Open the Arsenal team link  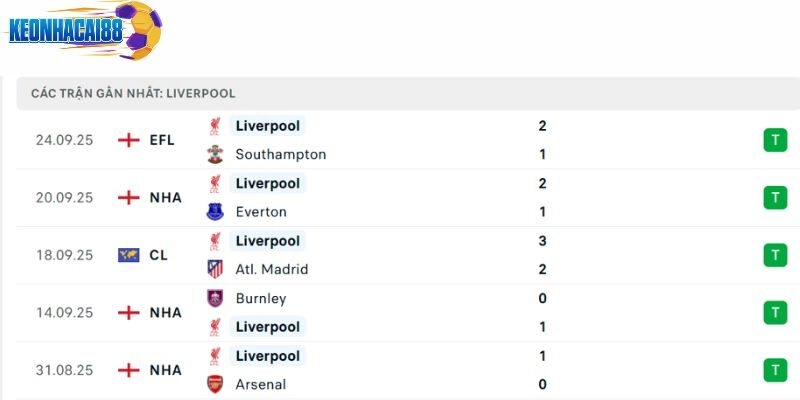(x=260, y=384)
